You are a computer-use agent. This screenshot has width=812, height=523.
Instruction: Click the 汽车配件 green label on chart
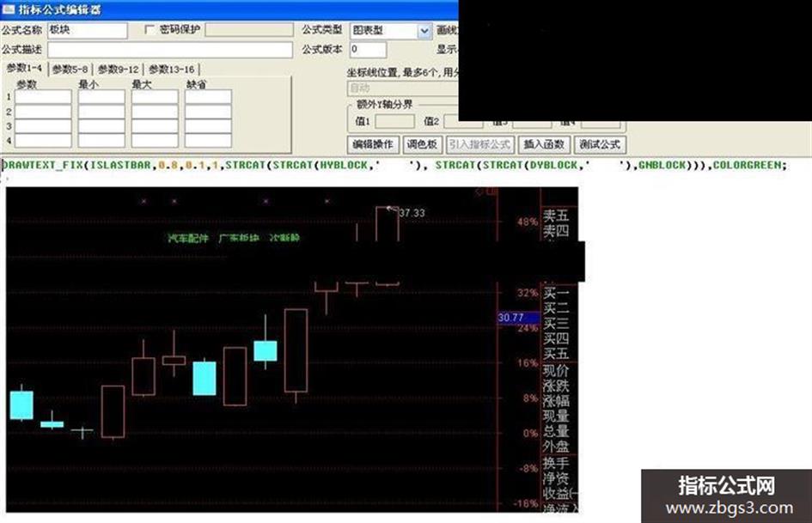[x=188, y=238]
